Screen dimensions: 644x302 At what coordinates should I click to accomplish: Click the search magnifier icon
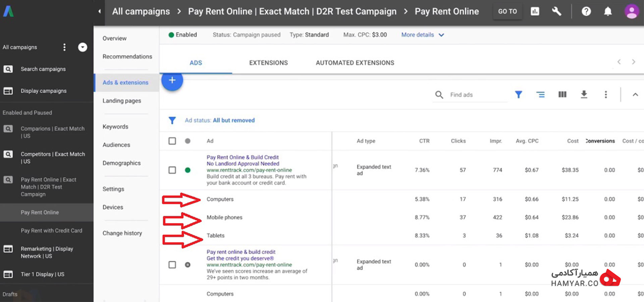click(x=439, y=95)
